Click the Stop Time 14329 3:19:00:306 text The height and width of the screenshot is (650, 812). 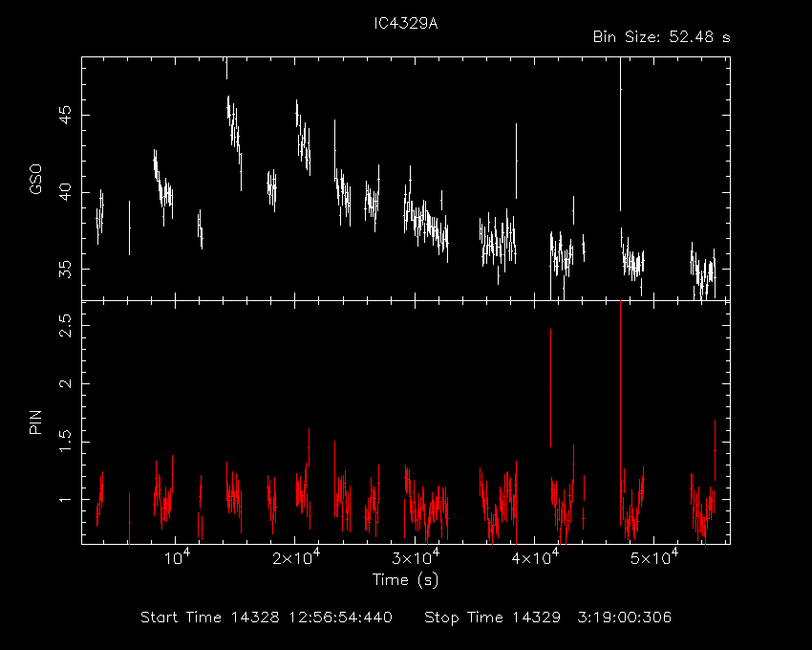click(548, 617)
